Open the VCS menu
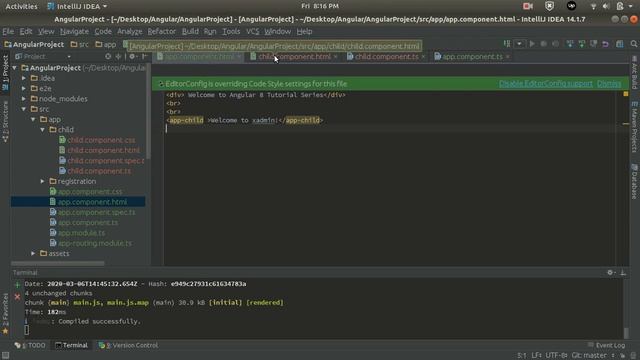The image size is (640, 360). pyautogui.click(x=252, y=31)
